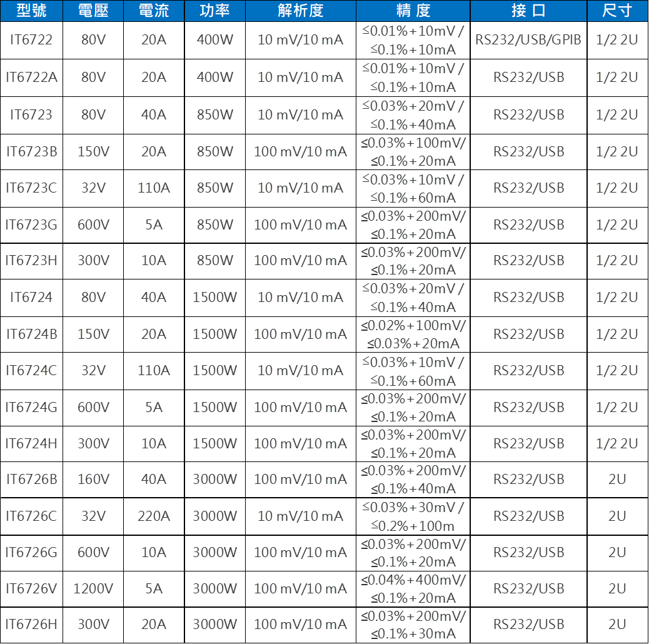Click the ≤0.02%+100mV accuracy cell
Image resolution: width=649 pixels, height=644 pixels.
(413, 334)
